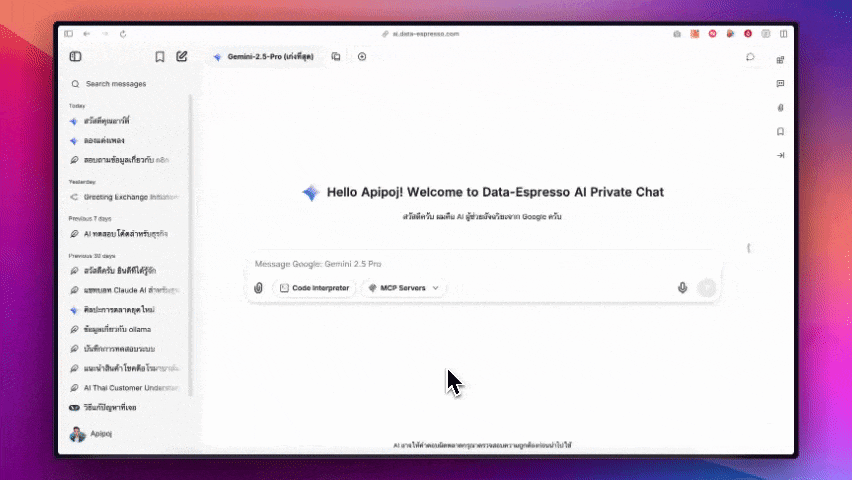Reload the page with refresh icon
The height and width of the screenshot is (480, 852).
coord(123,34)
